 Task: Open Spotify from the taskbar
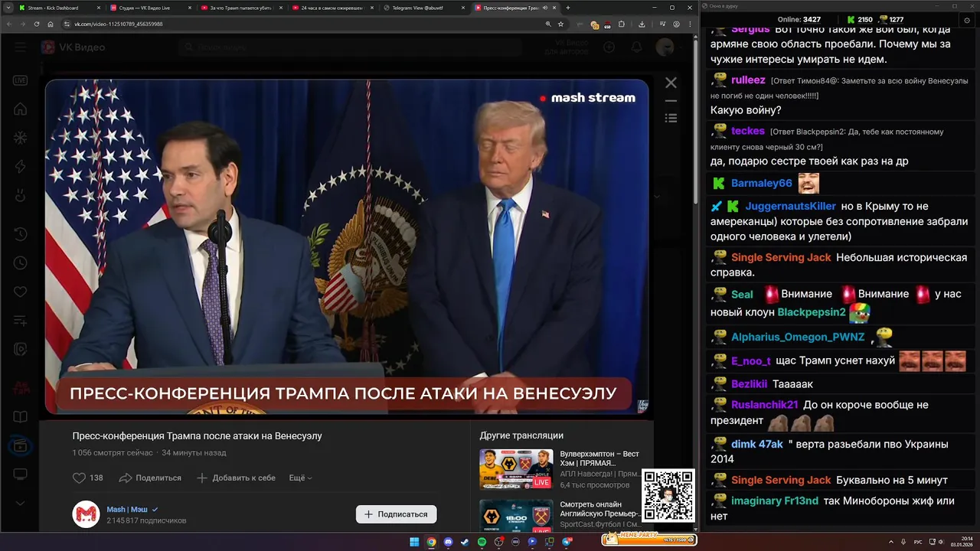(x=482, y=542)
